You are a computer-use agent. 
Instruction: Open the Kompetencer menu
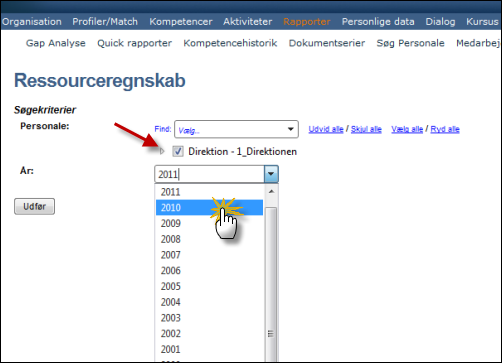coord(181,22)
